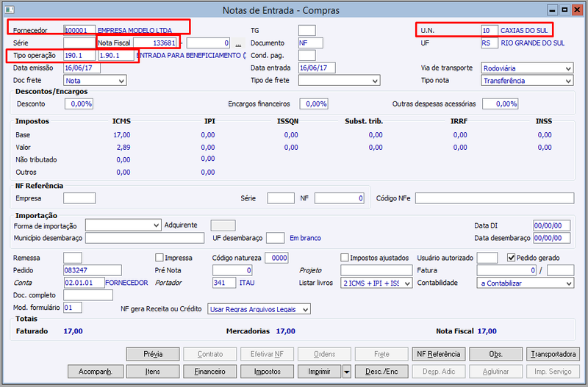Screen dimensions: 588x387
Task: Click the Conta field 02.01.01
Action: click(84, 283)
